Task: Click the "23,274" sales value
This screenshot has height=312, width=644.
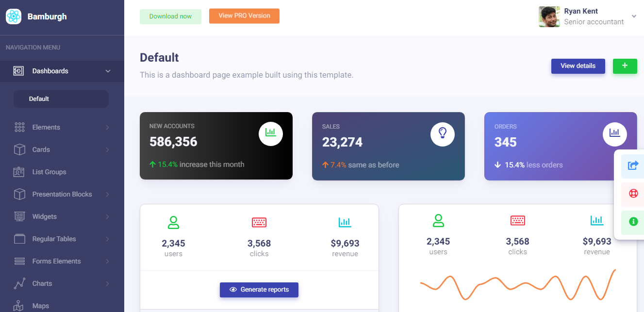Action: coord(342,142)
